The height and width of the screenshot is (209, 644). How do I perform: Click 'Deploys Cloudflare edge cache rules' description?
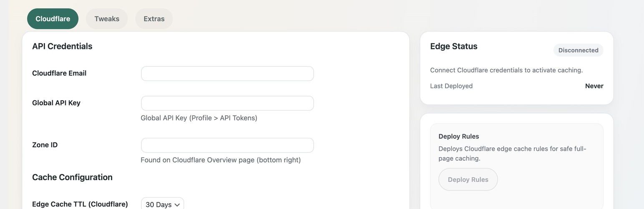point(513,153)
